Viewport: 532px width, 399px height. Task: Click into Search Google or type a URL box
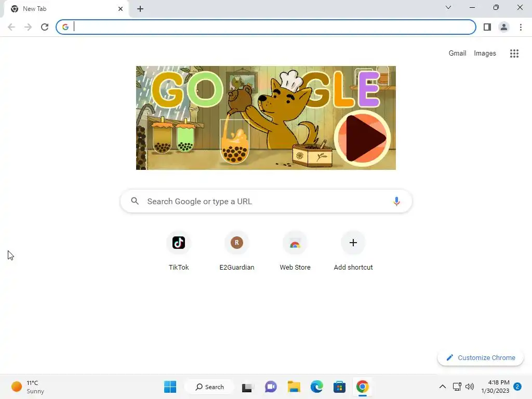(x=266, y=201)
